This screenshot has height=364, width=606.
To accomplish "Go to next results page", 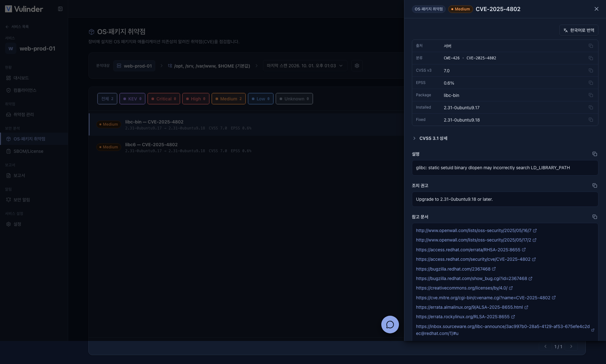I will [571, 346].
